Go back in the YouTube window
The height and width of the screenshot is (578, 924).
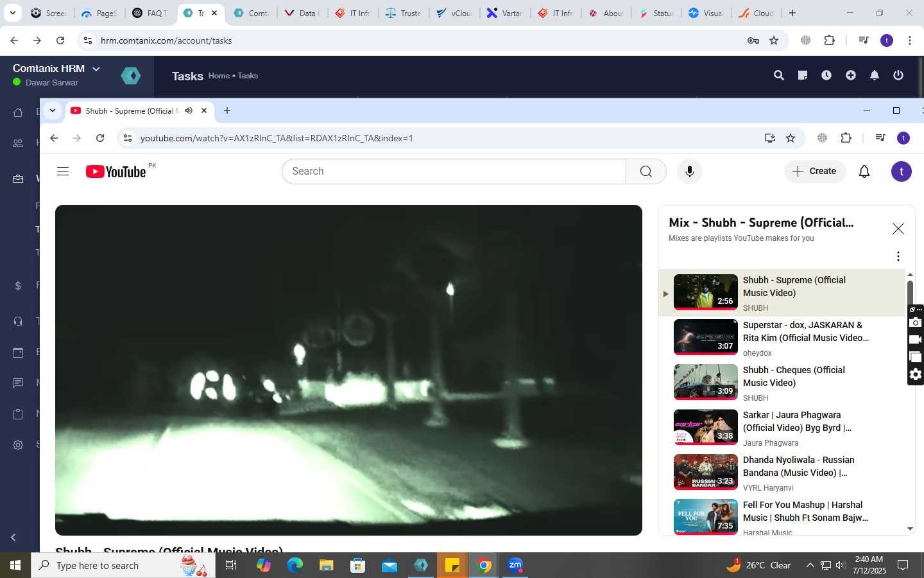[x=54, y=138]
